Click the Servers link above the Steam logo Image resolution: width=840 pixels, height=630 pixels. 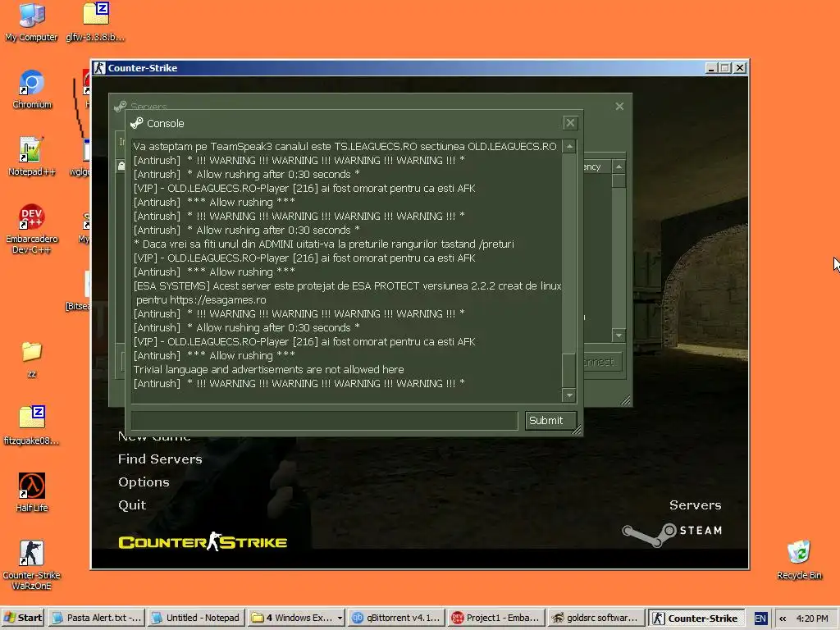point(695,505)
